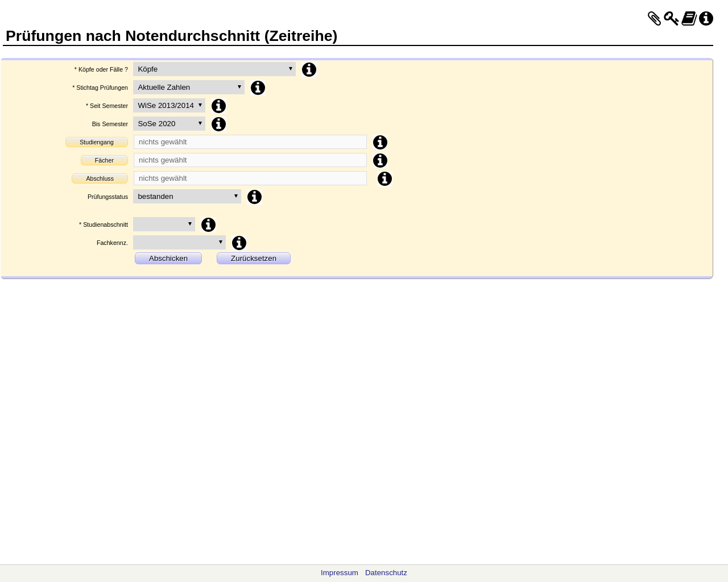Click the '* Stichtag Prüfungen' label

[x=100, y=88]
